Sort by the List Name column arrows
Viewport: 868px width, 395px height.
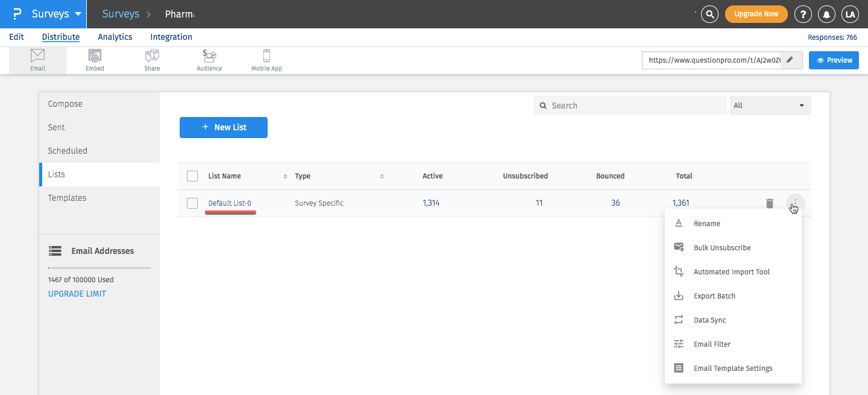coord(285,176)
